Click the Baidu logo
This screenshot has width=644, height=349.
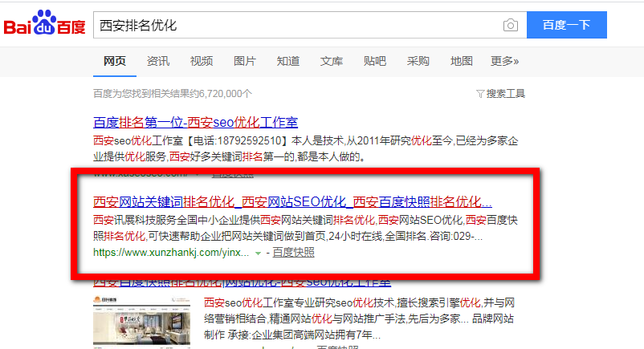click(44, 23)
